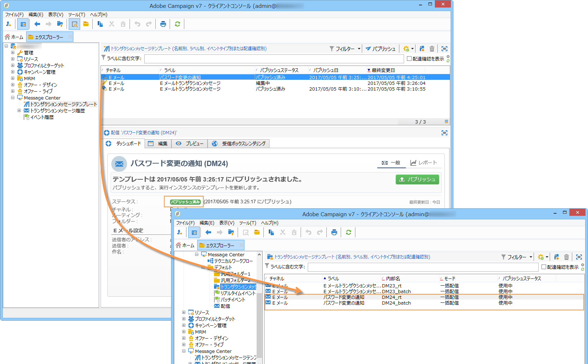This screenshot has height=364, width=588.
Task: Click the delete trash icon in front window list toolbar
Action: coord(567,257)
